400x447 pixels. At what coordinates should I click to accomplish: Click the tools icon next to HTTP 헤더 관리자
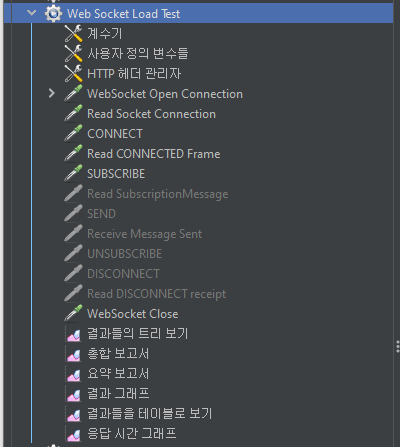[73, 73]
